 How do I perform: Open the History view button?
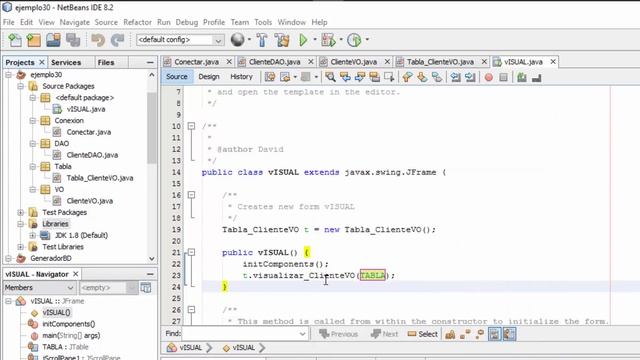241,77
